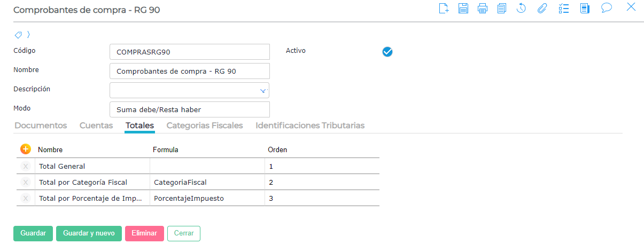Click the copy record icon

pyautogui.click(x=502, y=8)
